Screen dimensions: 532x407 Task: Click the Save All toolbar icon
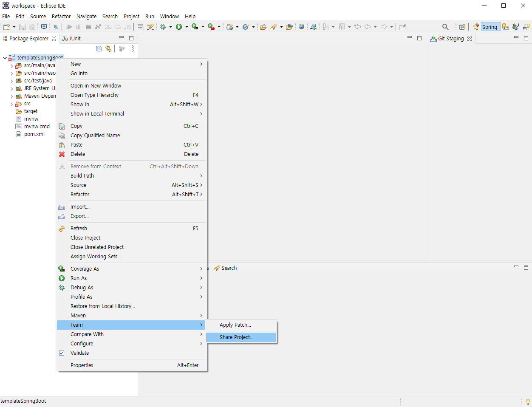coord(32,26)
